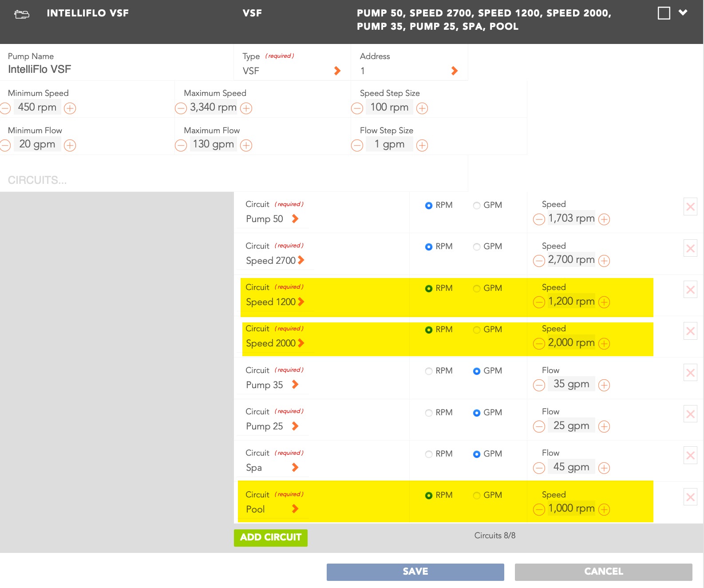Image resolution: width=704 pixels, height=588 pixels.
Task: Remove the Pump 35 circuit
Action: (691, 373)
